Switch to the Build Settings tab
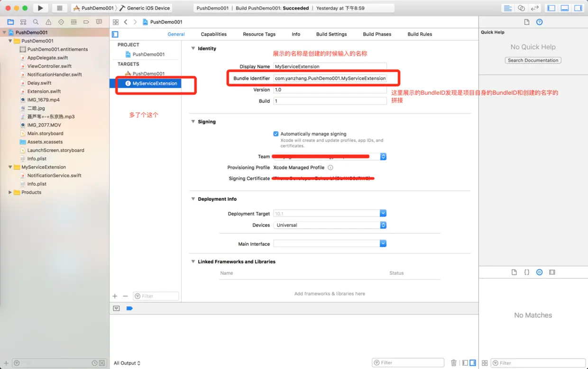 click(x=331, y=34)
